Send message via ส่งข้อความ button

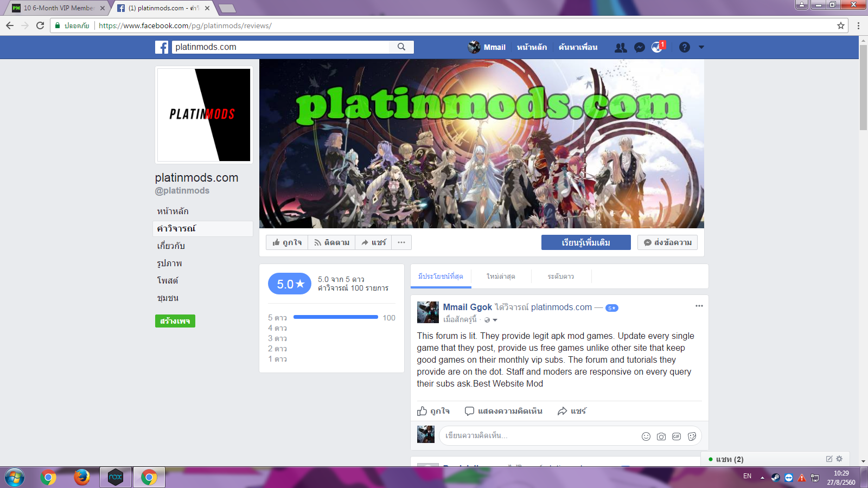(x=667, y=242)
